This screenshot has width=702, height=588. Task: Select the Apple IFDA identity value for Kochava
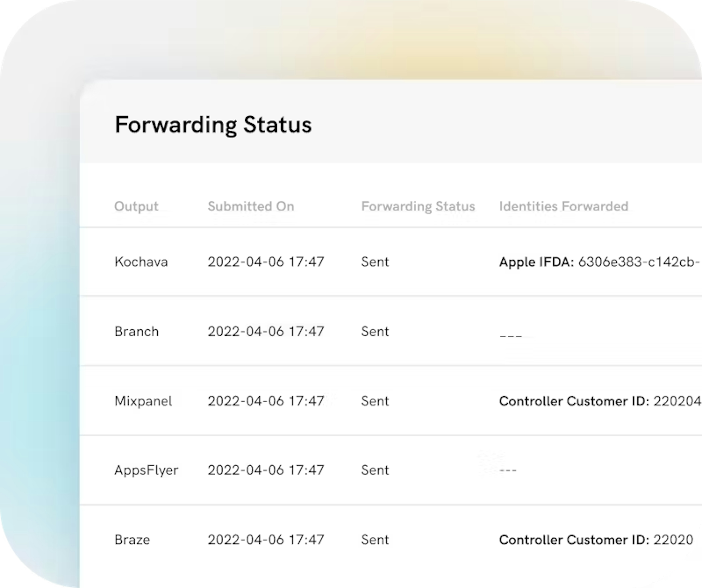(x=598, y=262)
